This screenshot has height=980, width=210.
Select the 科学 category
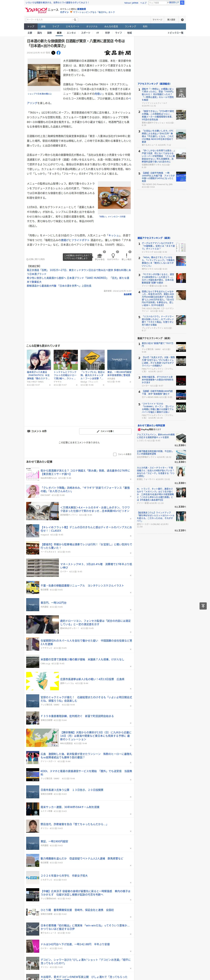point(107,33)
